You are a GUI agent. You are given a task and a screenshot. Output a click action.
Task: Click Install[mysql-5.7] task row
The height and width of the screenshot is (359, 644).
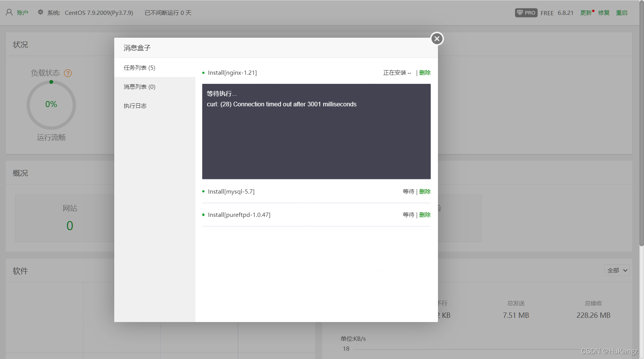coord(316,191)
